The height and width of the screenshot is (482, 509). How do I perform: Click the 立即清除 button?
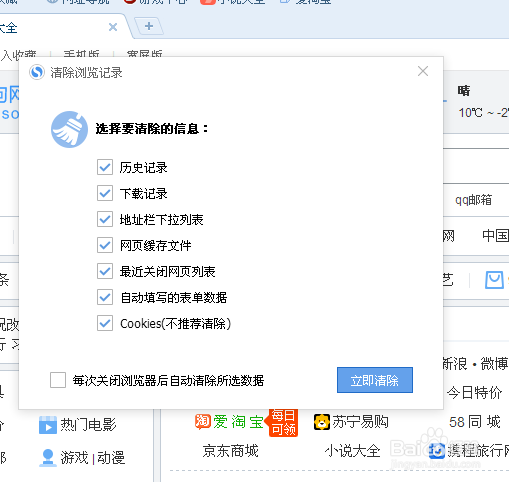tap(375, 380)
